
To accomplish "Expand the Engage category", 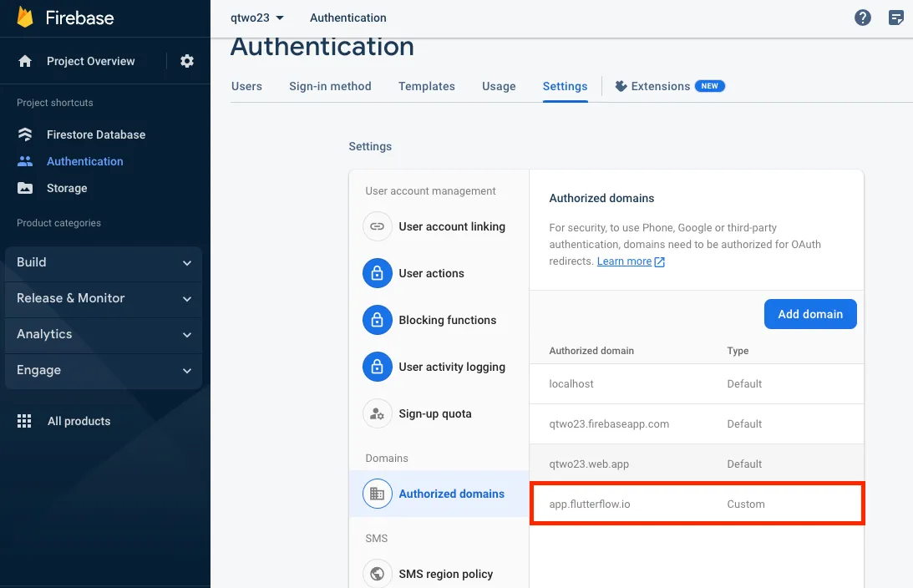I will 104,370.
